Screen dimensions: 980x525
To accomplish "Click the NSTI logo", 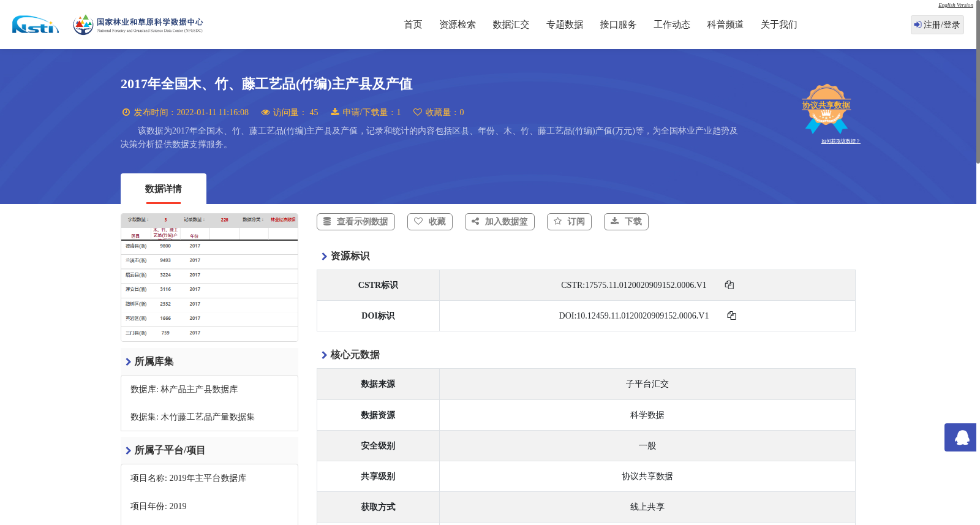I will click(36, 25).
